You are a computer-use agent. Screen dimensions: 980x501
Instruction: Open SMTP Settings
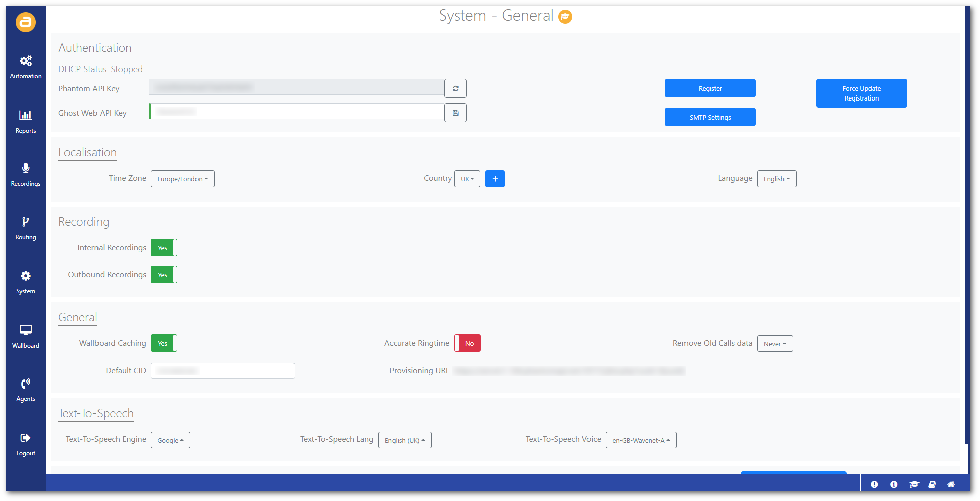tap(710, 117)
